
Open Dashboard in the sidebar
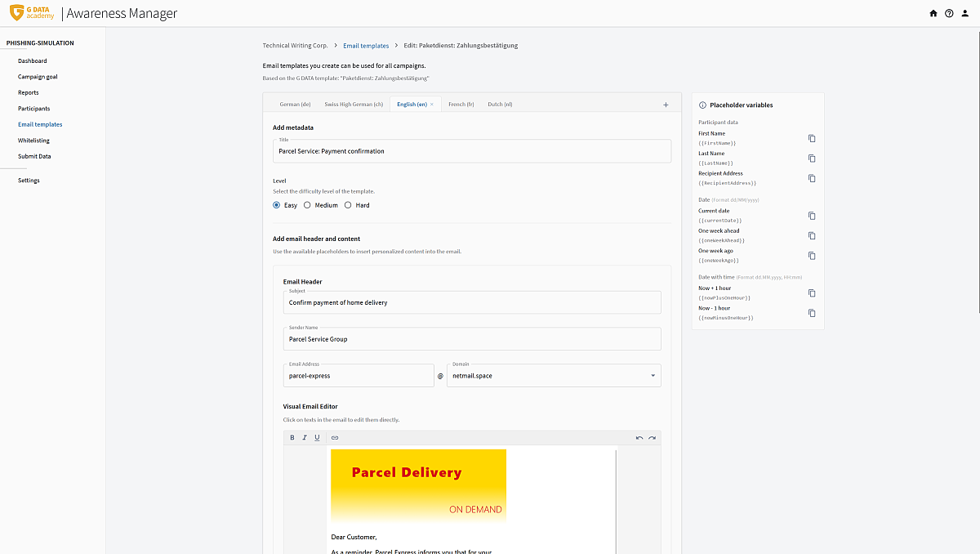[x=33, y=61]
